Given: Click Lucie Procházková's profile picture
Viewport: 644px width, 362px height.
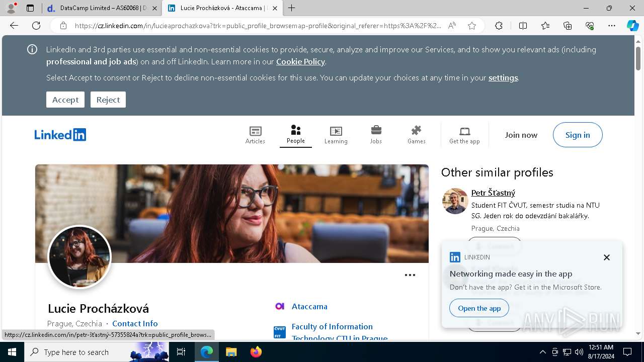Looking at the screenshot, I should pos(79,256).
